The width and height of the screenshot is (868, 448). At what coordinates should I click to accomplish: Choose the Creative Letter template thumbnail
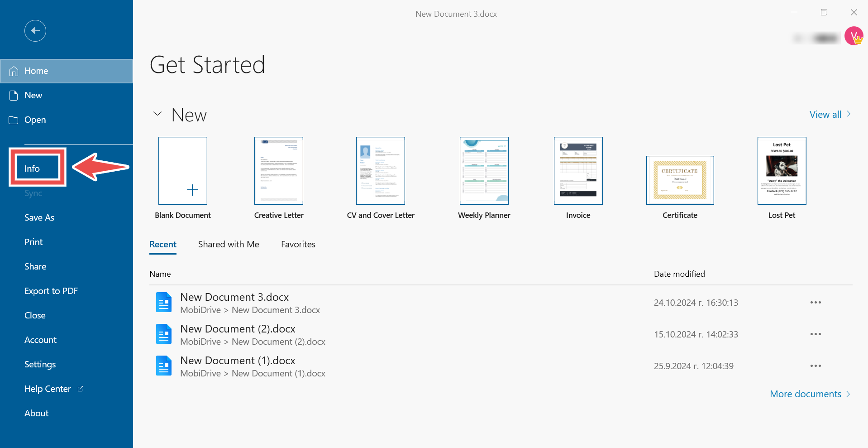pos(279,171)
